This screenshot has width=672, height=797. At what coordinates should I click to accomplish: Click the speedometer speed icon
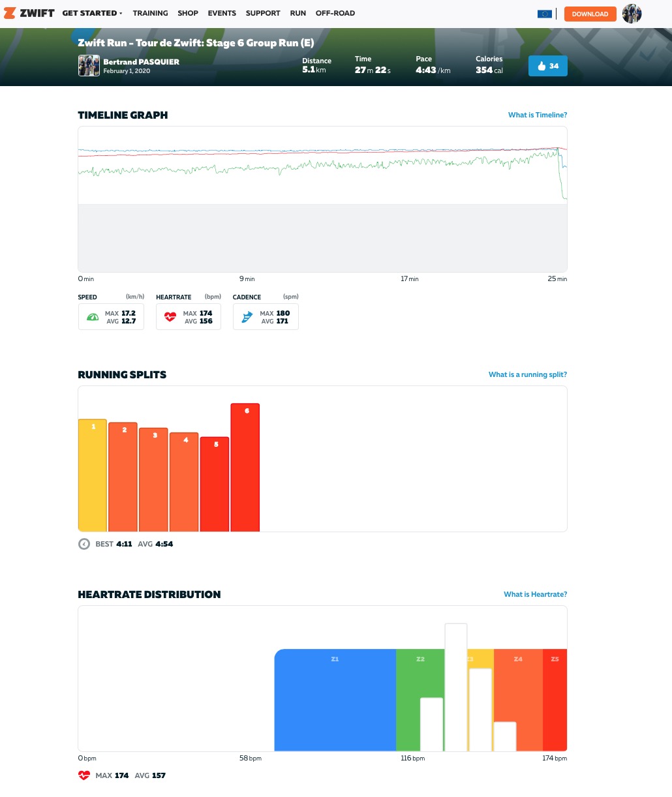93,317
